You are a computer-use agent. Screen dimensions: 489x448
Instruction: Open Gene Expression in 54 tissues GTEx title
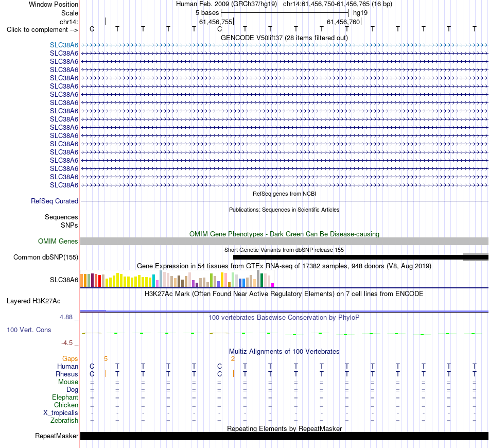coord(284,266)
